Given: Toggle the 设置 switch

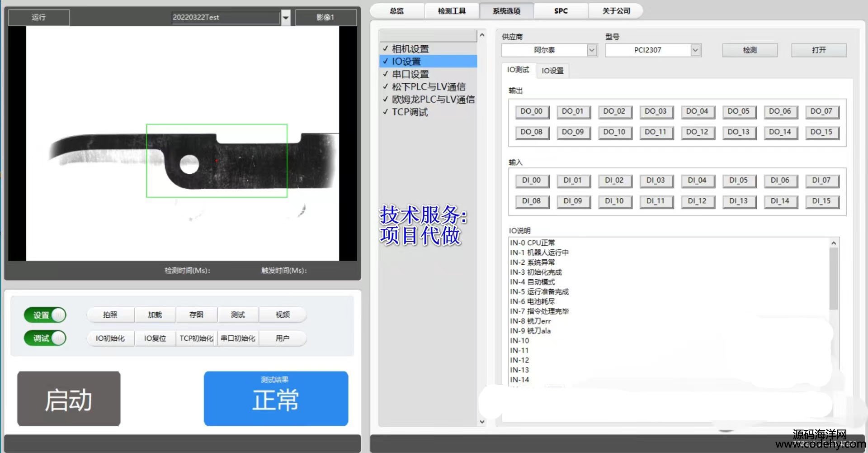Looking at the screenshot, I should pyautogui.click(x=45, y=315).
